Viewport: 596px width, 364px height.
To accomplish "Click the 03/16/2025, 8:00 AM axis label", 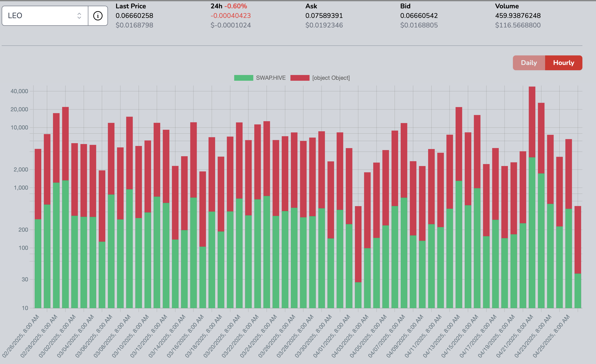I will (185, 336).
